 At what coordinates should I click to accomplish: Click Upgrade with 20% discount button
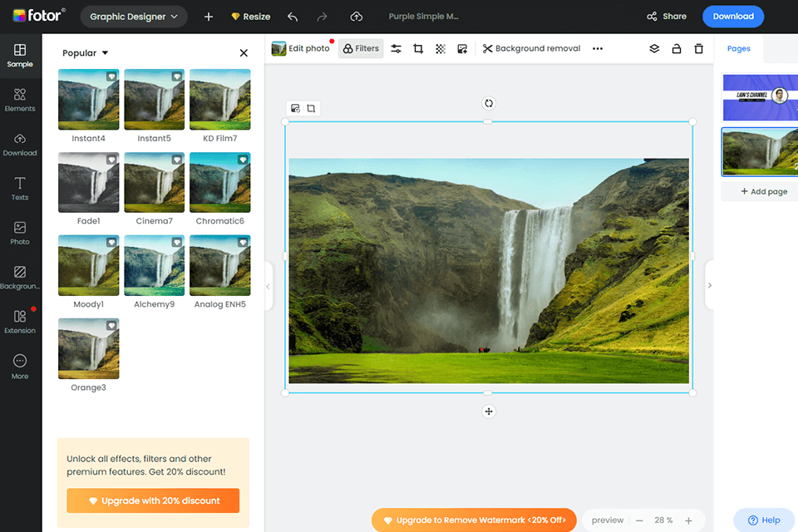(x=153, y=500)
